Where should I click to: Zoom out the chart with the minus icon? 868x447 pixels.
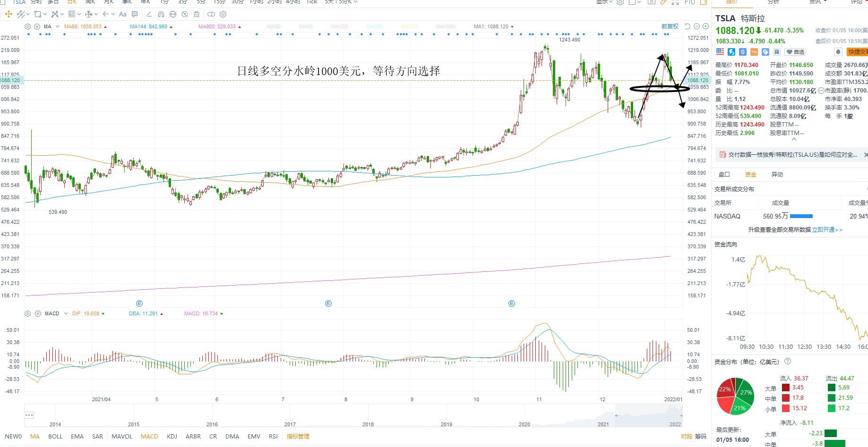point(696,26)
